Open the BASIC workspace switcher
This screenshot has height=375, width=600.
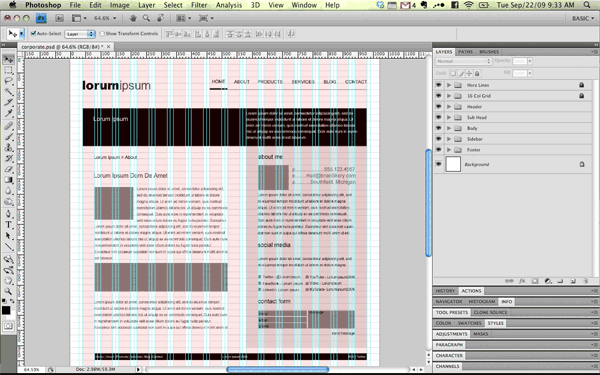583,18
